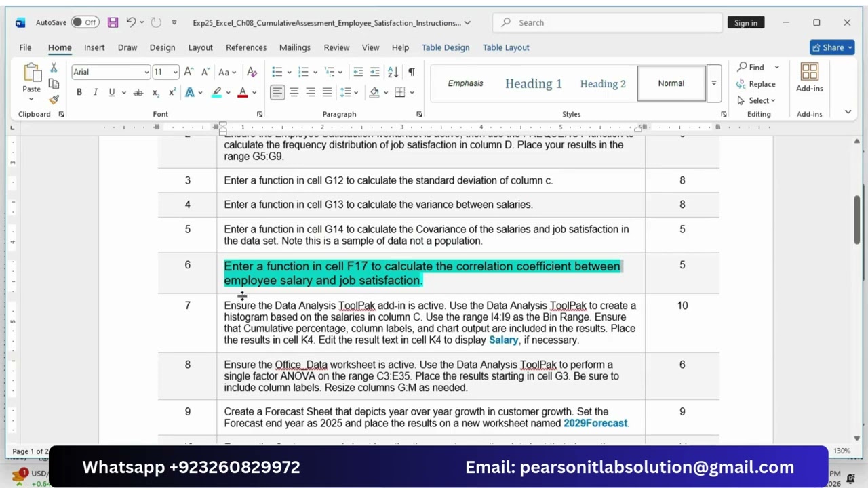Apply Italic formatting
The height and width of the screenshot is (488, 868).
point(96,92)
